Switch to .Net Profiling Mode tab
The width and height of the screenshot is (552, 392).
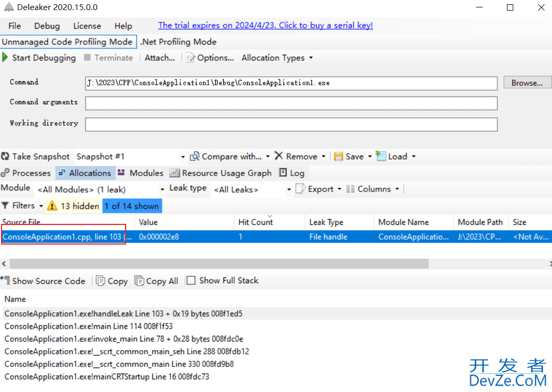coord(178,41)
